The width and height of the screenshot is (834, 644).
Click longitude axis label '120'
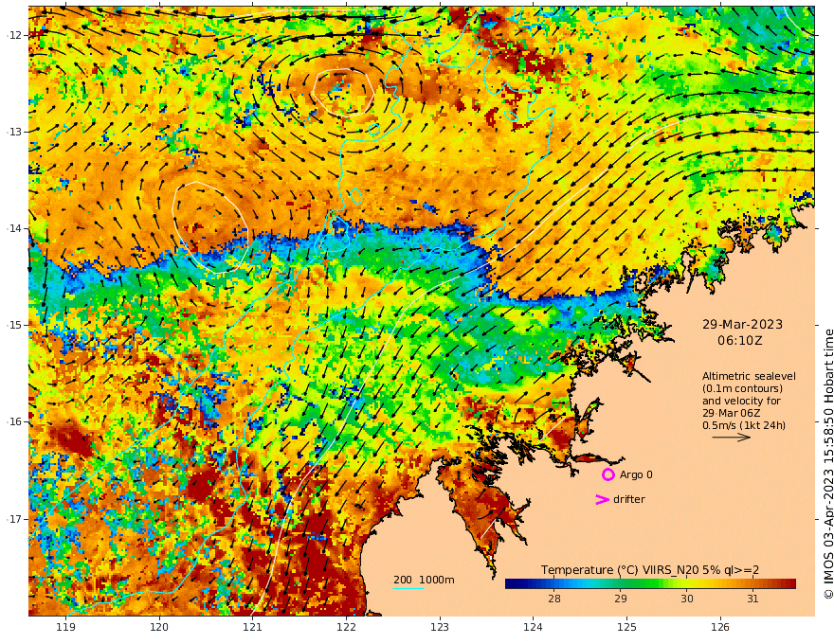point(159,627)
